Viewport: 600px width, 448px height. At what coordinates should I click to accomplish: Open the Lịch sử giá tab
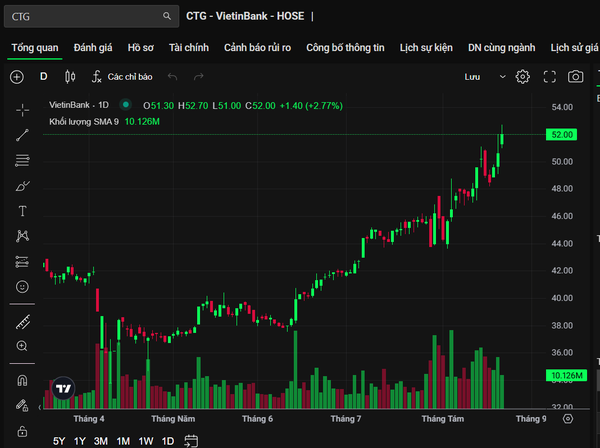coord(574,48)
